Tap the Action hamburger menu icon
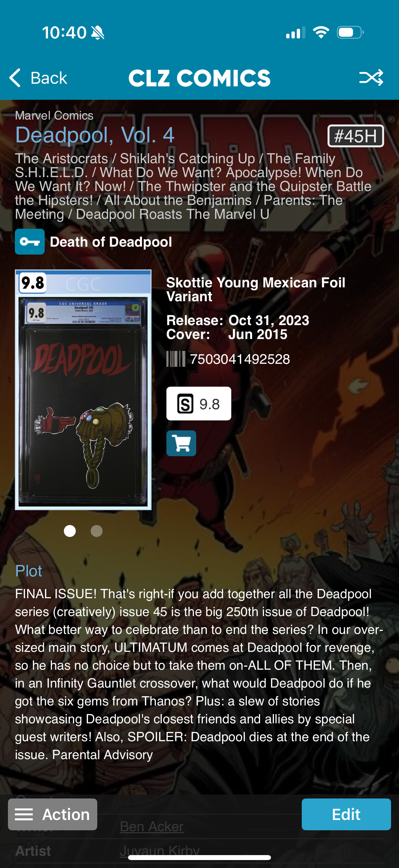Image resolution: width=399 pixels, height=868 pixels. pyautogui.click(x=24, y=814)
